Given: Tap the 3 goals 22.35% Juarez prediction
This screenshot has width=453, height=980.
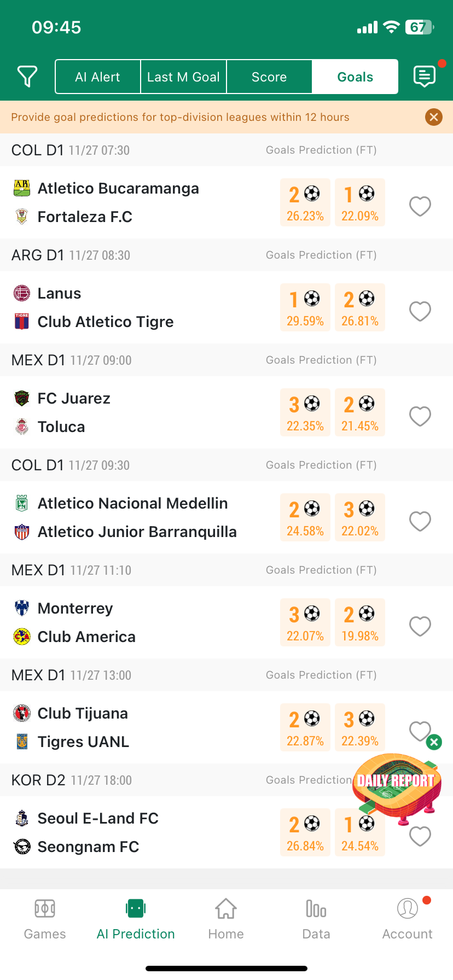Looking at the screenshot, I should point(305,412).
